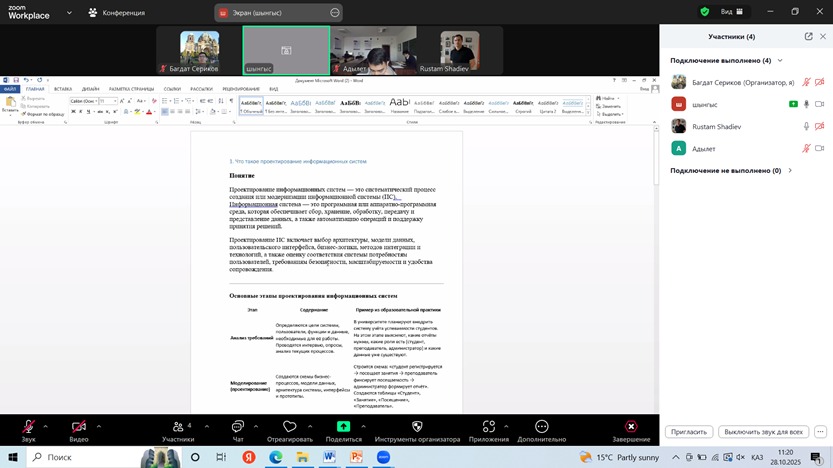Click the red Завершение end meeting icon
Image resolution: width=833 pixels, height=468 pixels.
[631, 427]
